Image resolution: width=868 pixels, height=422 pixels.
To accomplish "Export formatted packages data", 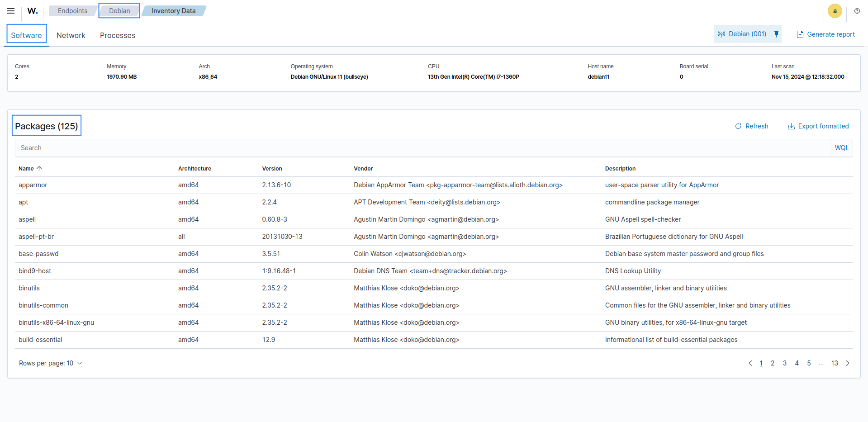I will tap(818, 126).
